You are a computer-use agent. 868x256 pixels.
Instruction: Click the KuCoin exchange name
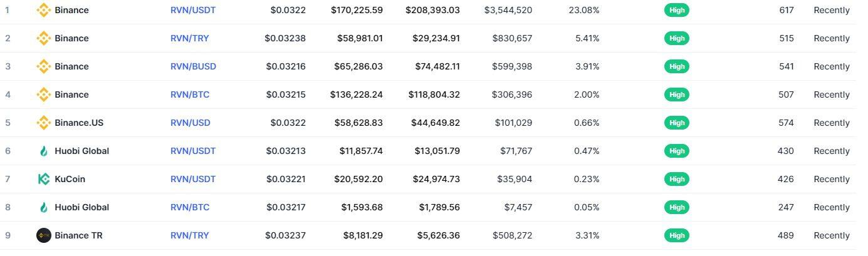[70, 179]
